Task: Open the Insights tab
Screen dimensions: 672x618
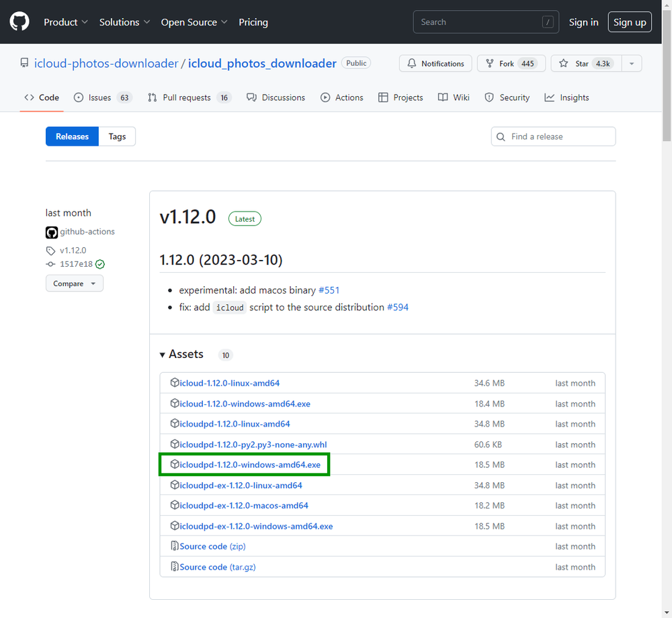Action: click(x=566, y=97)
